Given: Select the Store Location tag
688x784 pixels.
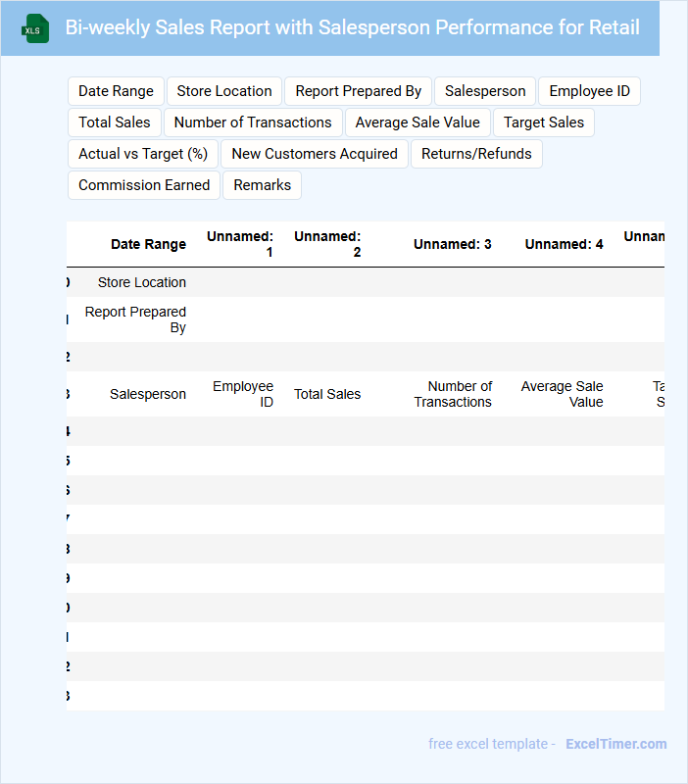Looking at the screenshot, I should point(224,91).
